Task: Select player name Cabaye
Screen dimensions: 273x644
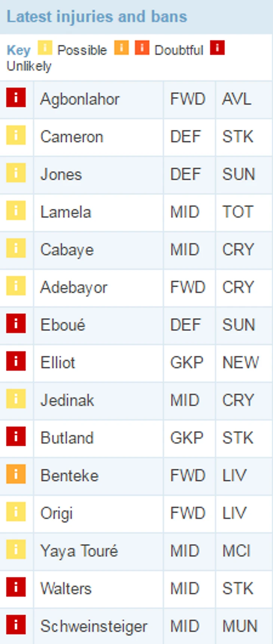Action: coord(67,250)
